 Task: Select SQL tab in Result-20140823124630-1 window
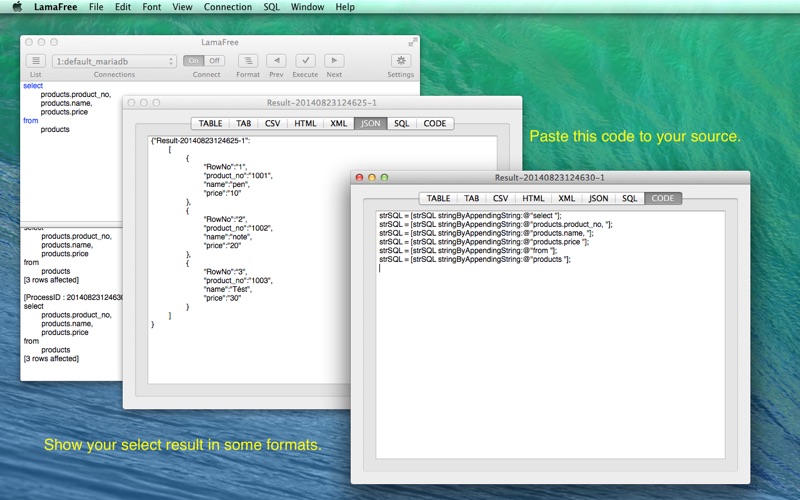click(630, 198)
